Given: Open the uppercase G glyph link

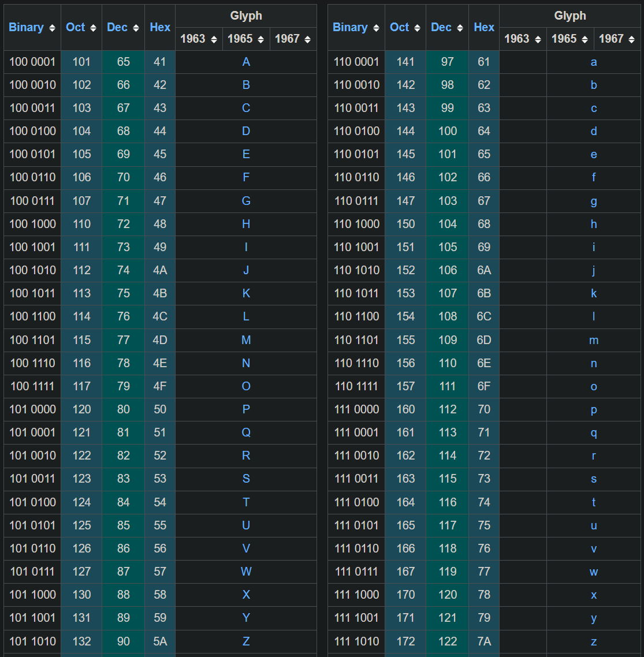Looking at the screenshot, I should 246,201.
